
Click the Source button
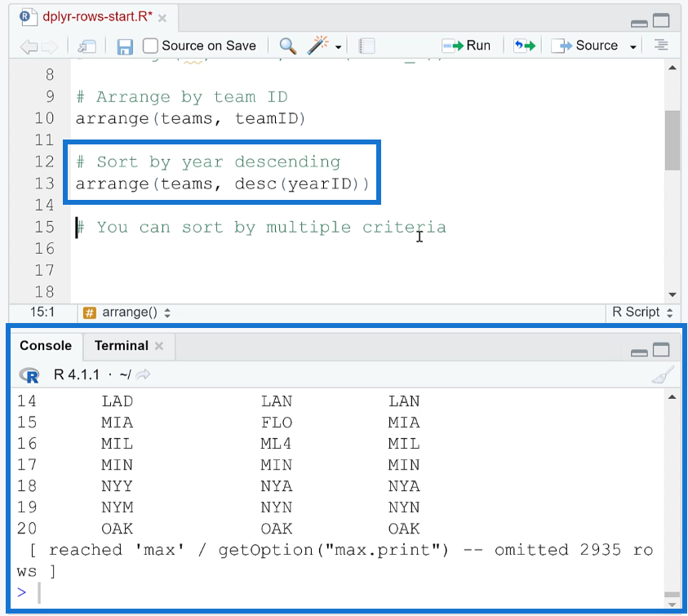(588, 46)
